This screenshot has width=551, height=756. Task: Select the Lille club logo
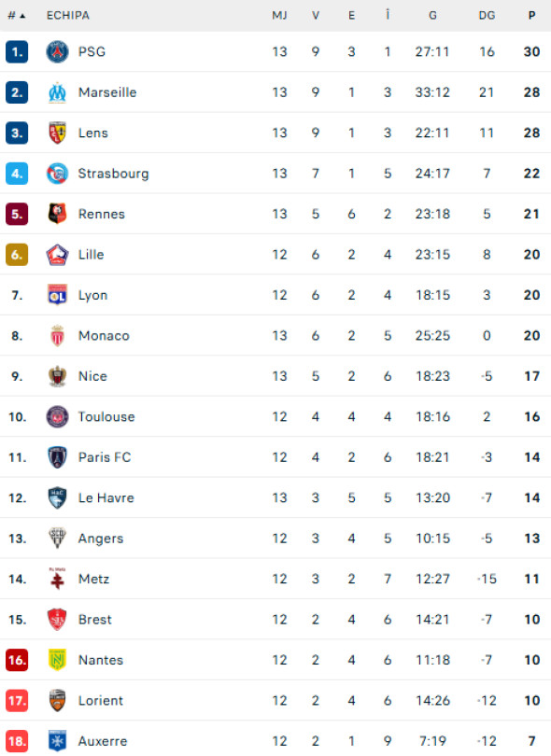56,255
